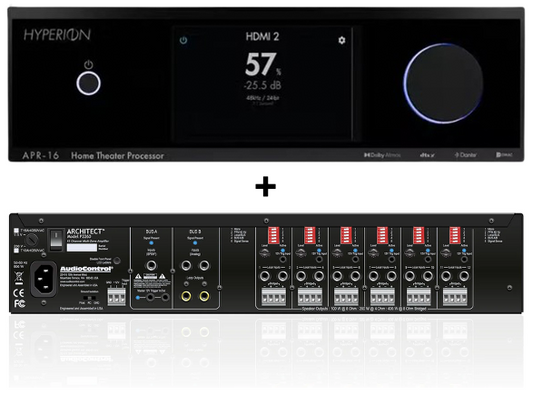Click the large volume knob
The height and width of the screenshot is (414, 533).
point(444,83)
